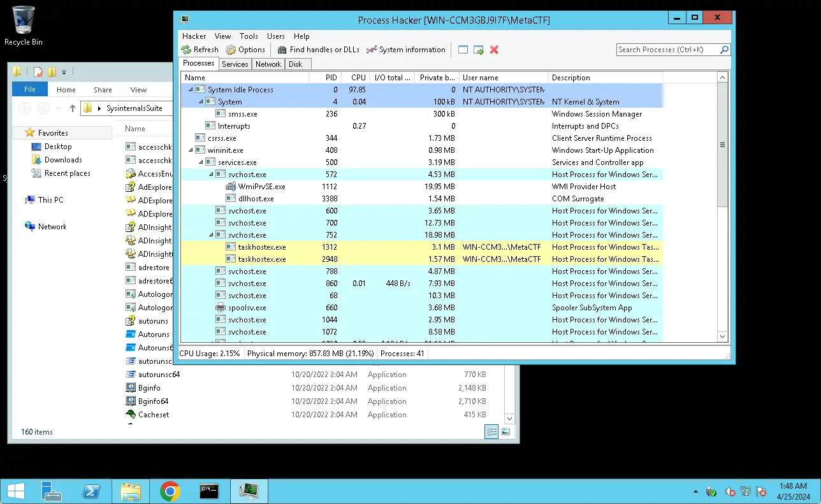The width and height of the screenshot is (821, 504).
Task: Click the Find window and thread icon
Action: [479, 50]
